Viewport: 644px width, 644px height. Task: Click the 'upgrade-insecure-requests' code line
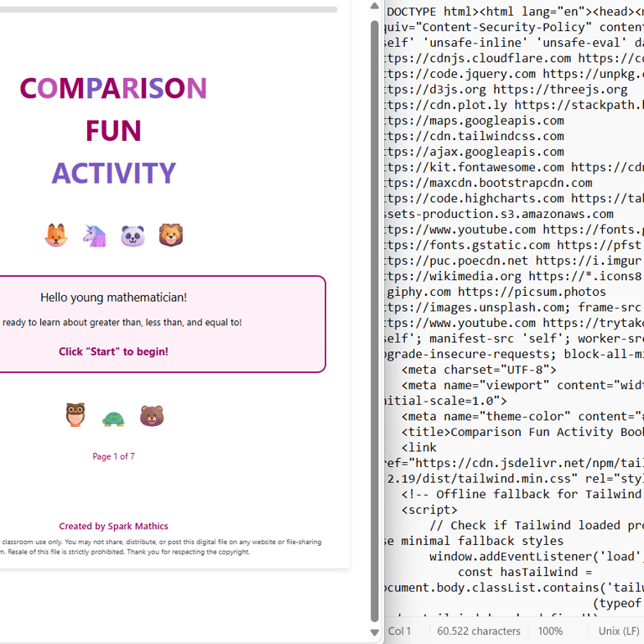[x=514, y=354]
